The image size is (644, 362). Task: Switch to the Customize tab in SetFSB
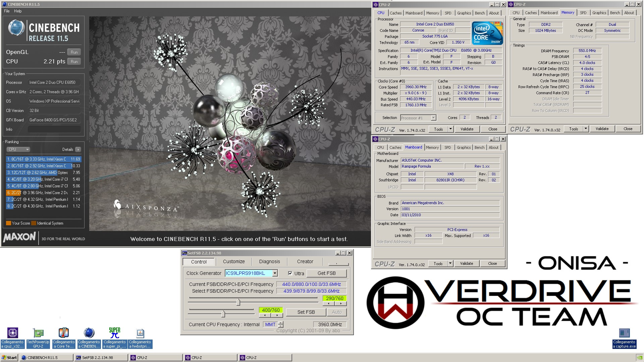coord(234,261)
